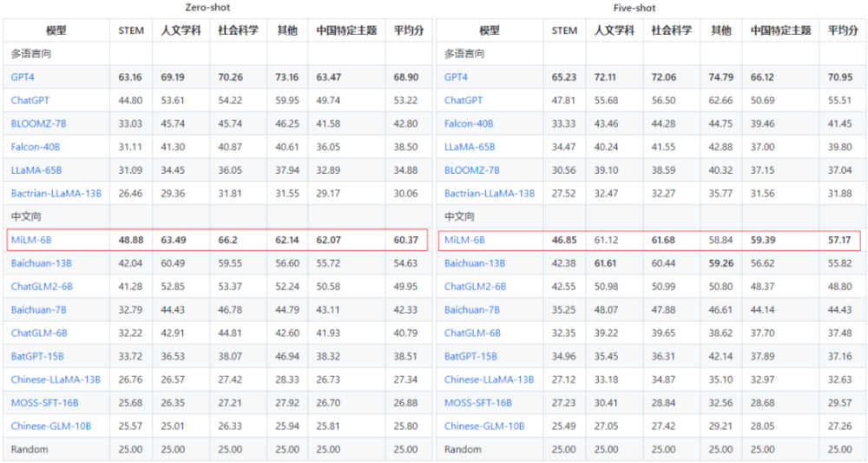The height and width of the screenshot is (463, 868).
Task: Select STEM header in Zero-shot table
Action: pyautogui.click(x=131, y=30)
